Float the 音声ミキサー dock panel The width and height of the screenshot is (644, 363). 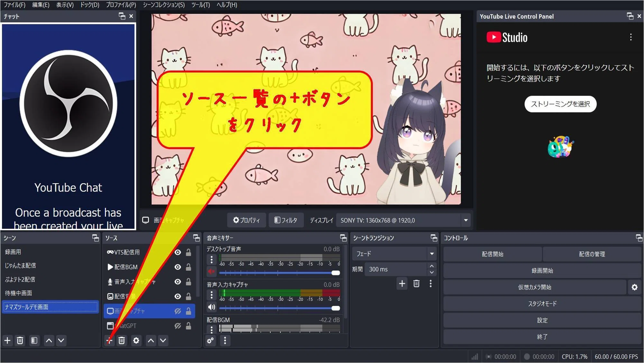click(343, 238)
